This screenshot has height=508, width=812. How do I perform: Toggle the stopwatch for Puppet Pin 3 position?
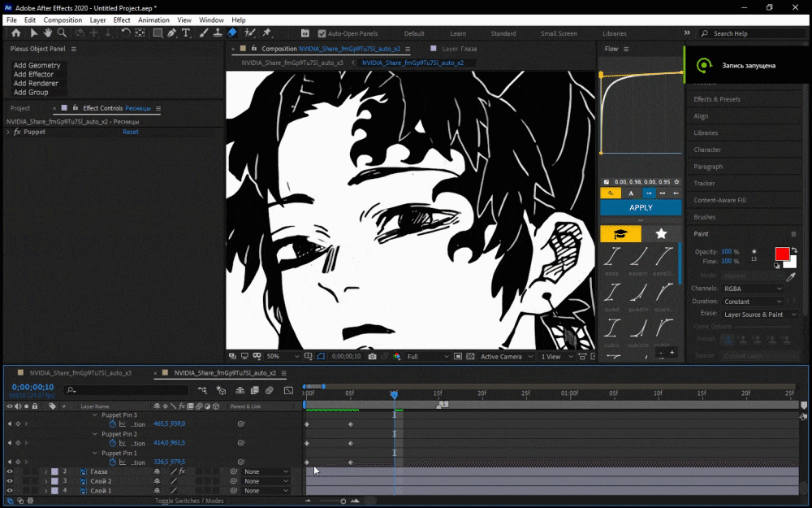click(112, 424)
